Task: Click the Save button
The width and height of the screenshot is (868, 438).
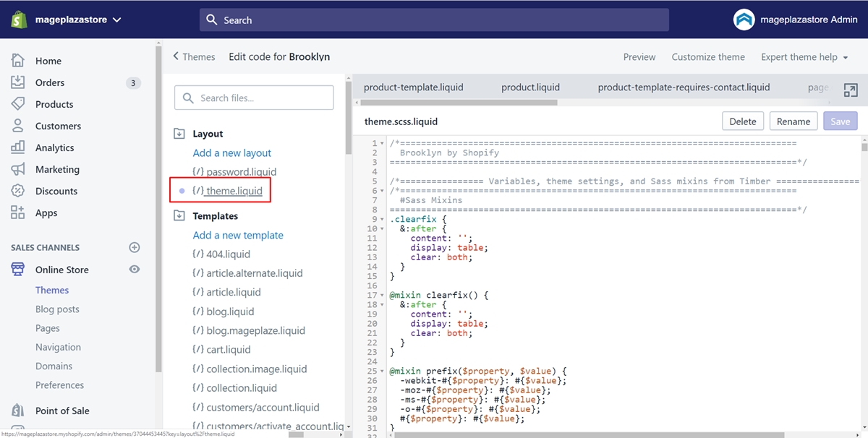Action: (x=841, y=121)
